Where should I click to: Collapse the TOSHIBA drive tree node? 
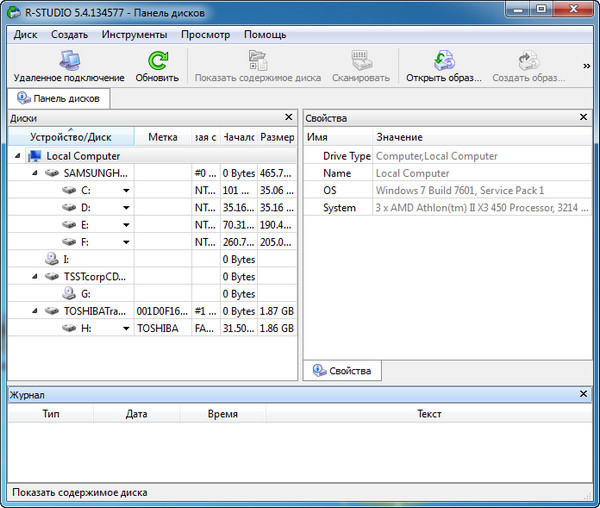coord(37,311)
